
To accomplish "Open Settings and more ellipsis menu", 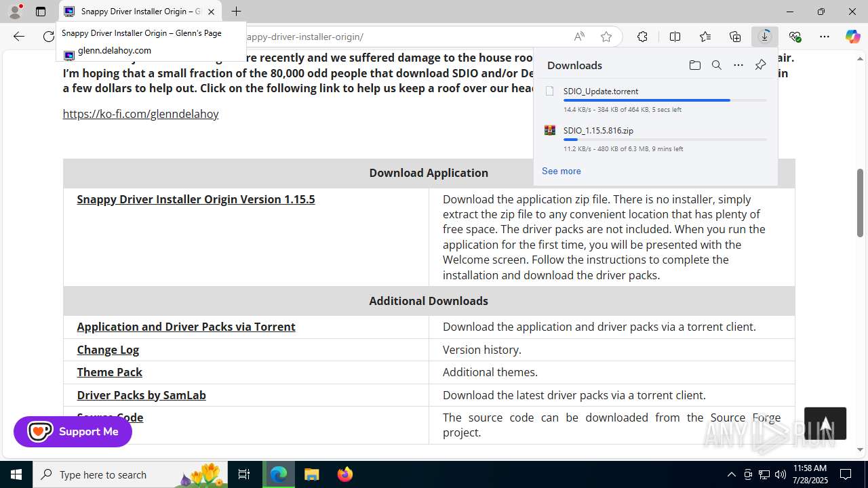I will click(825, 37).
